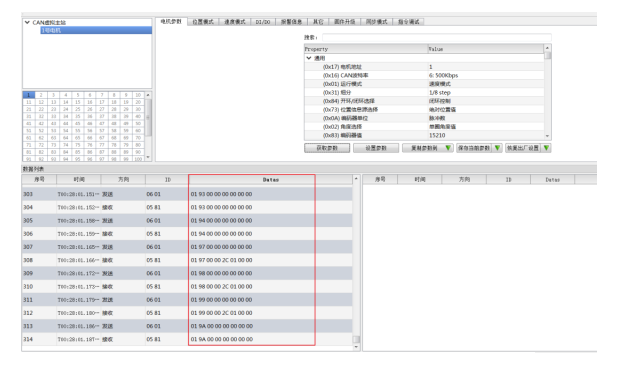Click the 1/8 step value cell
The height and width of the screenshot is (370, 631).
485,92
